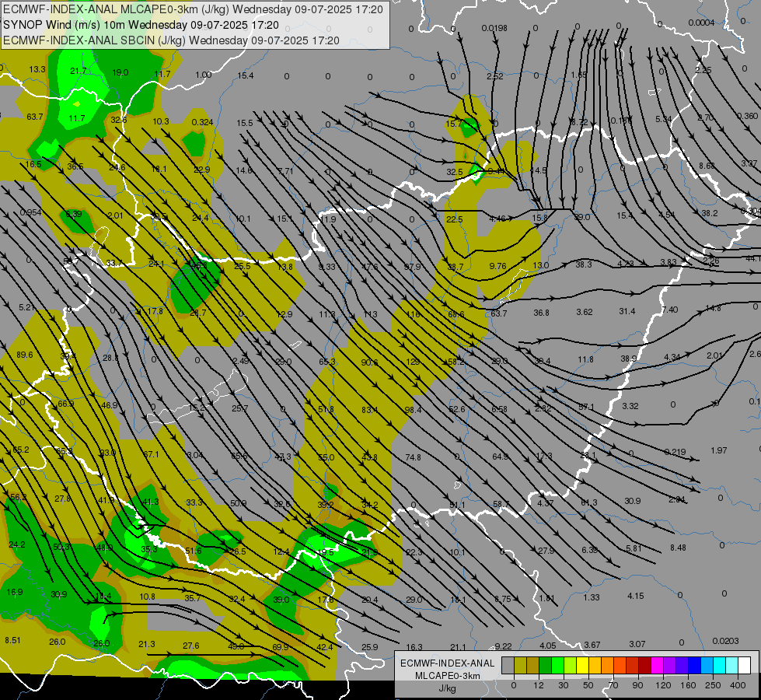This screenshot has height=700, width=761.
Task: Click the grid value '0.954'
Action: [x=30, y=213]
